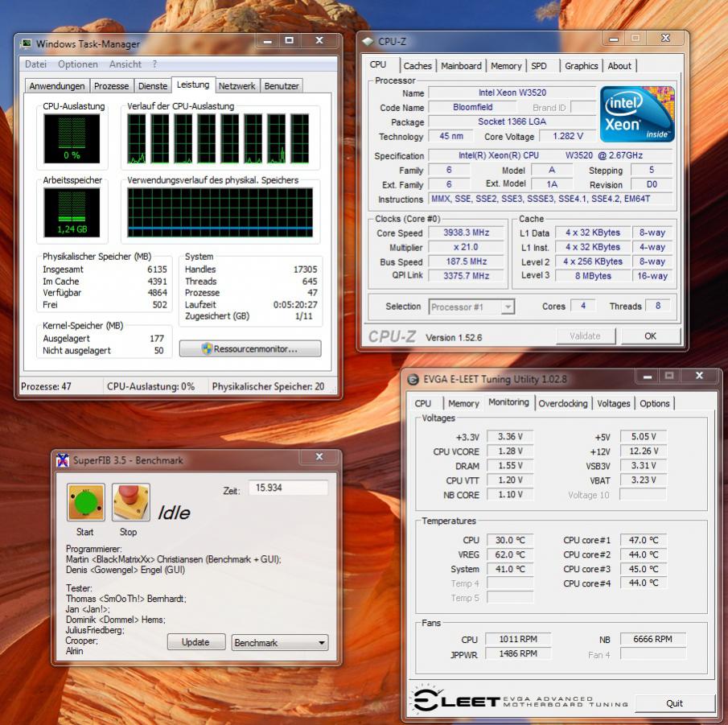Click the QPI Link value 3375.7 MHz

point(466,276)
